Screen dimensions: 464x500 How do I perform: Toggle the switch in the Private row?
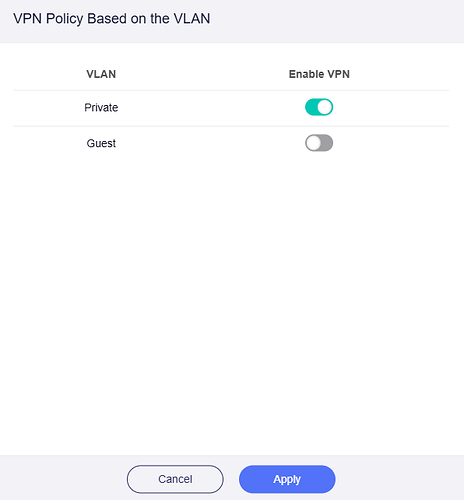click(x=319, y=107)
